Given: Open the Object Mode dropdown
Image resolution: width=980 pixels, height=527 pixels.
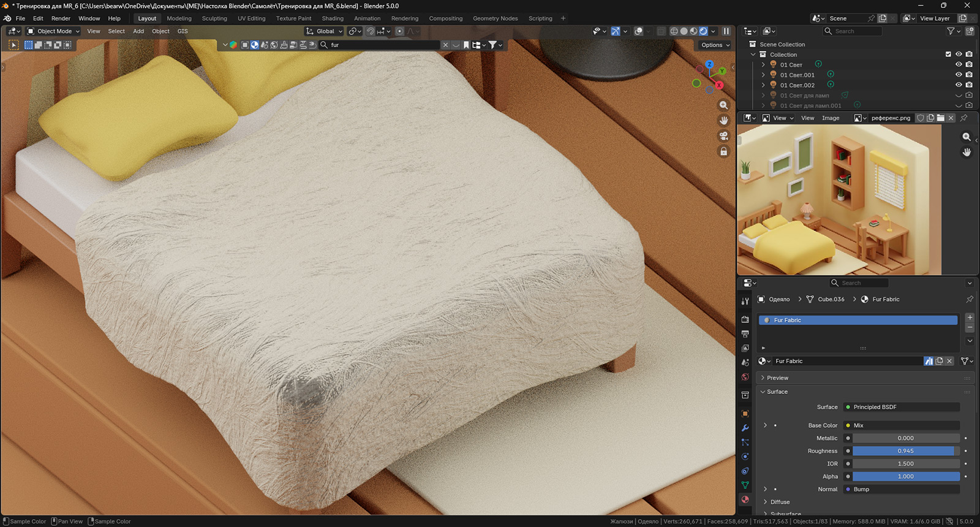Looking at the screenshot, I should tap(54, 31).
